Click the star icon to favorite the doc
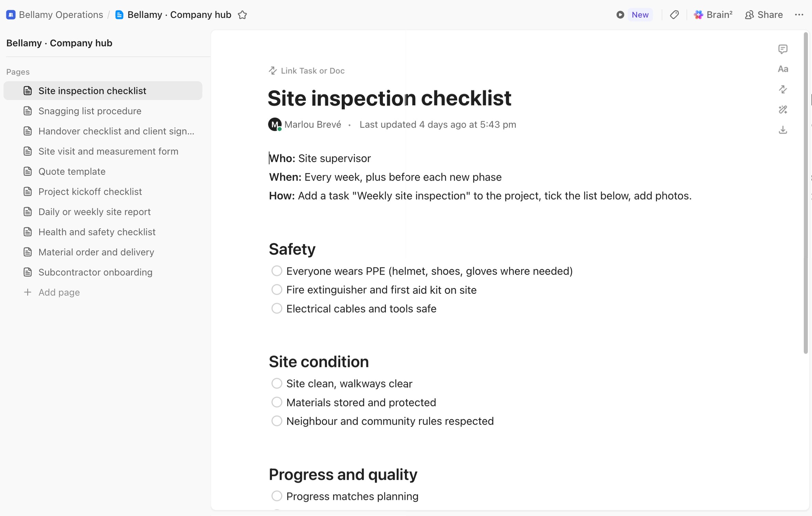The width and height of the screenshot is (812, 516). tap(243, 15)
